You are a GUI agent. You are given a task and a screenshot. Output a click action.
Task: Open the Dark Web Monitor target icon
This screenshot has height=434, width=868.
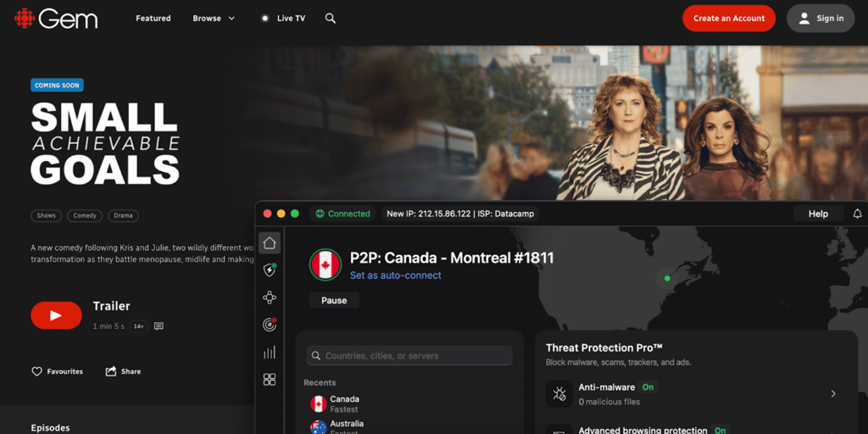[270, 325]
